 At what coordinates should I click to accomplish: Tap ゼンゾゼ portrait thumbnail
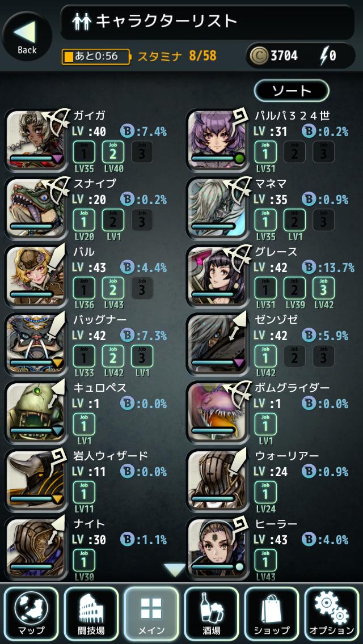coord(217,344)
